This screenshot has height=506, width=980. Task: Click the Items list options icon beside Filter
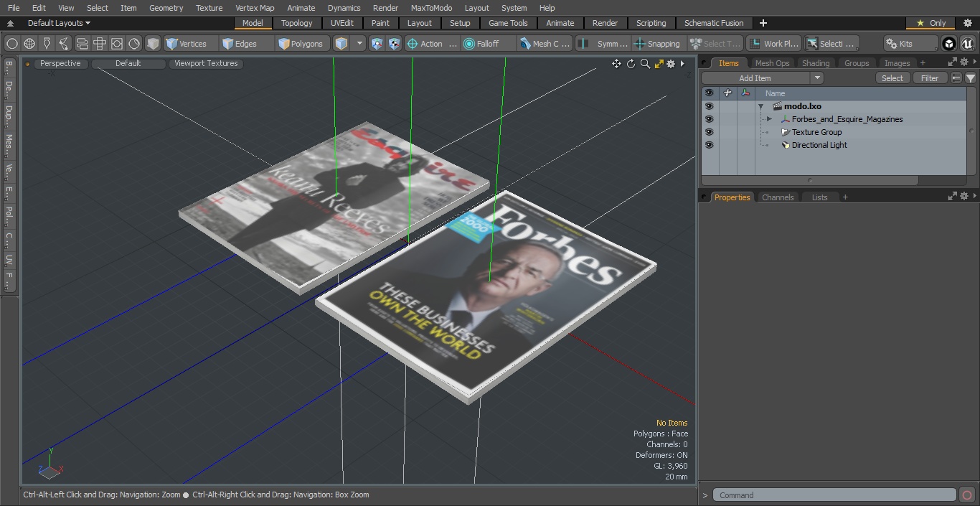click(x=956, y=78)
